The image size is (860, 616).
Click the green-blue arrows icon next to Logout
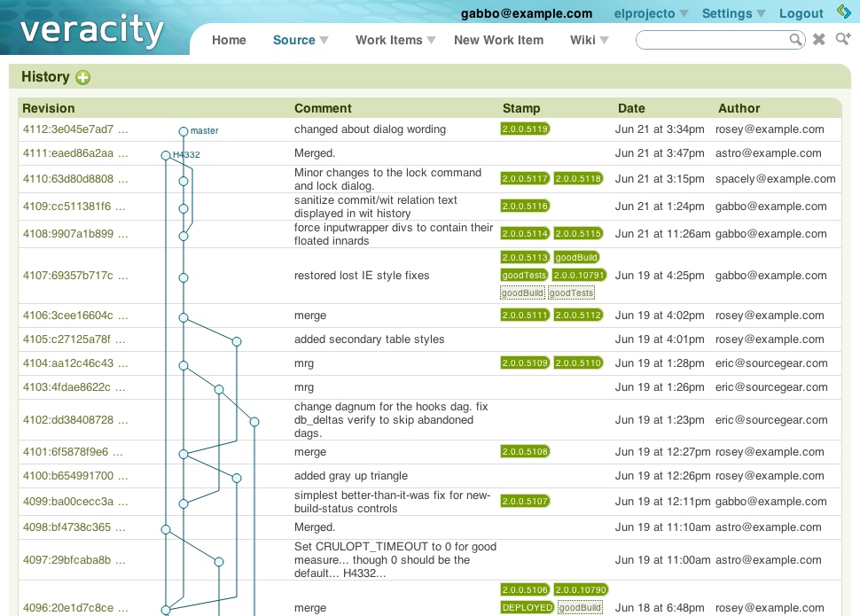[x=843, y=12]
